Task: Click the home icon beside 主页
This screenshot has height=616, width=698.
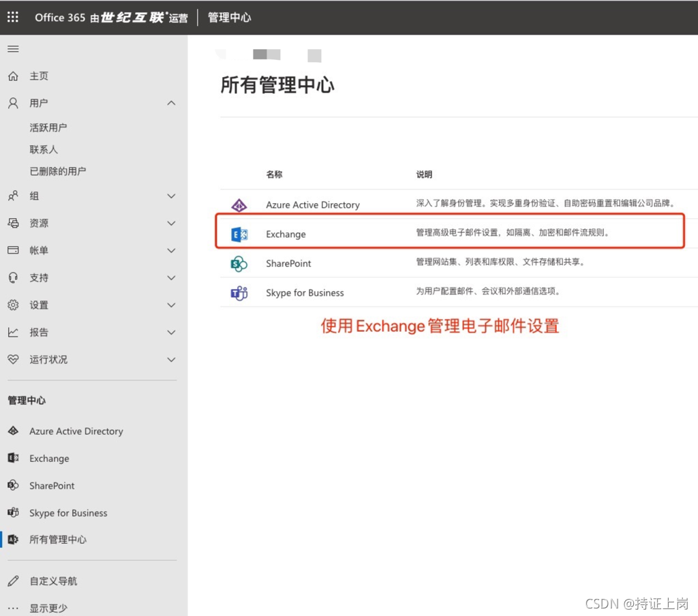Action: (x=13, y=76)
